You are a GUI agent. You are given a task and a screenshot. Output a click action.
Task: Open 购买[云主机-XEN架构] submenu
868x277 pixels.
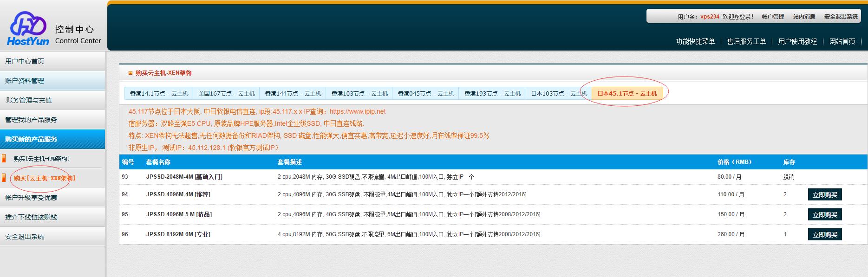tap(45, 178)
